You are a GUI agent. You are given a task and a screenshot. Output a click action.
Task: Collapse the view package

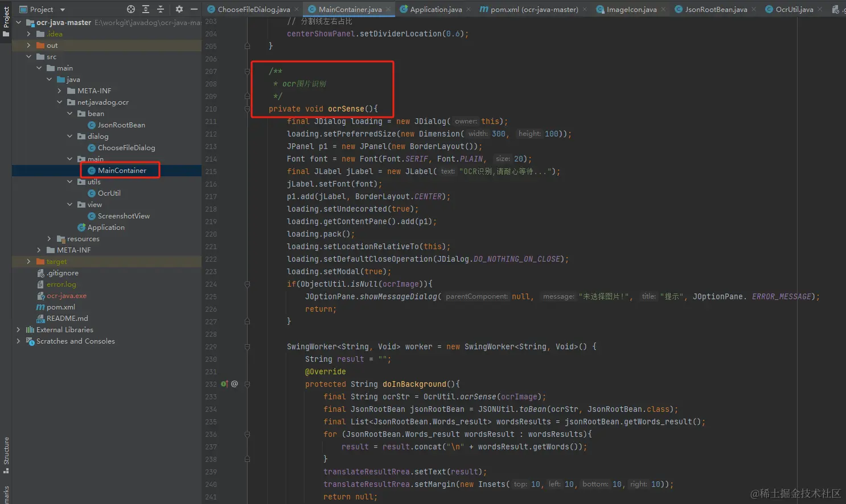pos(69,204)
